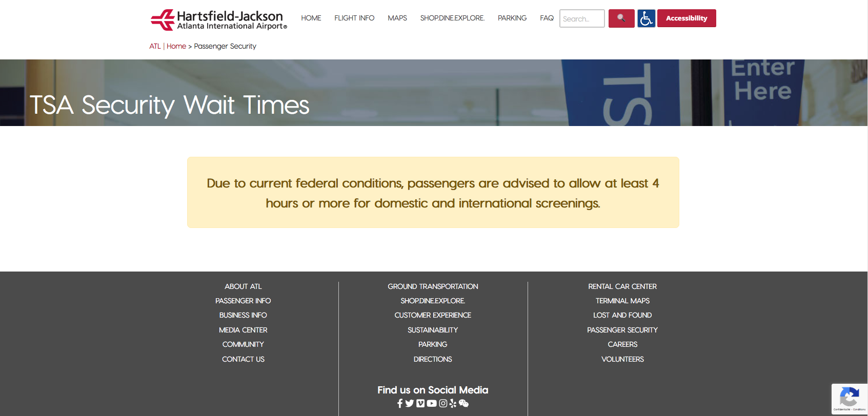This screenshot has height=416, width=868.
Task: Click the blue wheelchair accessibility icon
Action: [x=646, y=18]
